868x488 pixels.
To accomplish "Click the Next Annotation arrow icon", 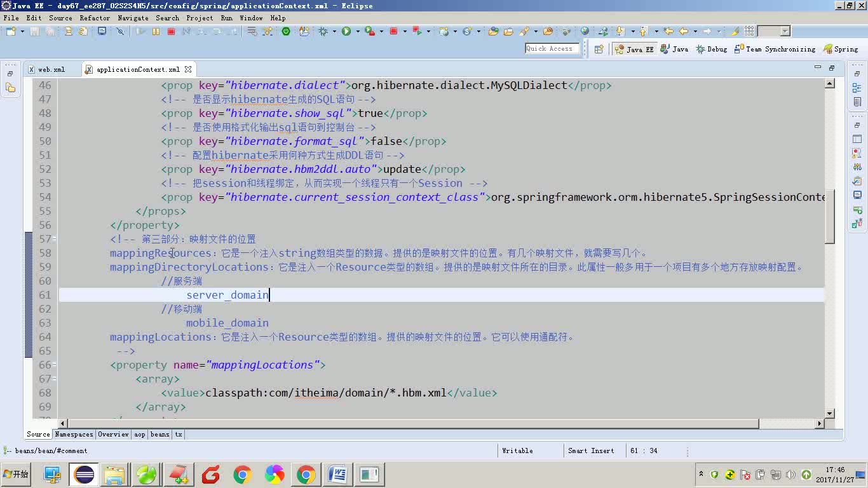I will (x=620, y=31).
